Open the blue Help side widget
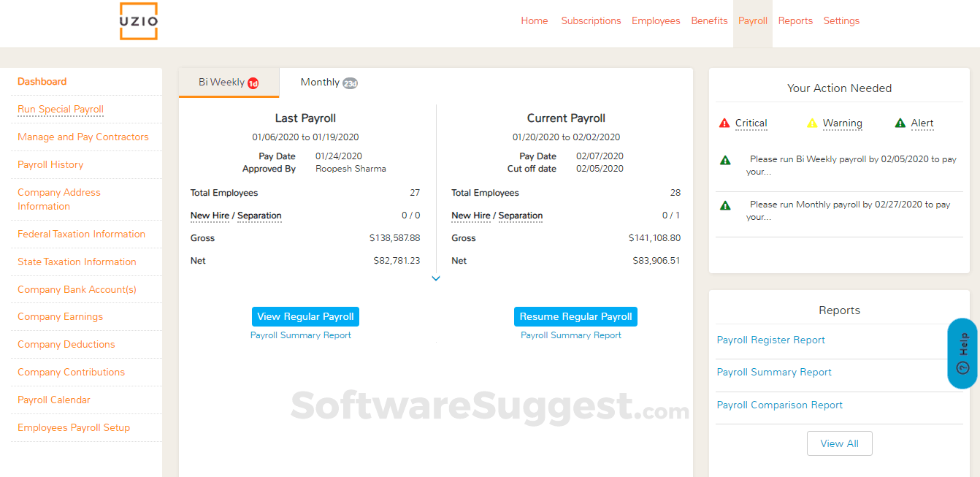The width and height of the screenshot is (980, 477). [962, 354]
